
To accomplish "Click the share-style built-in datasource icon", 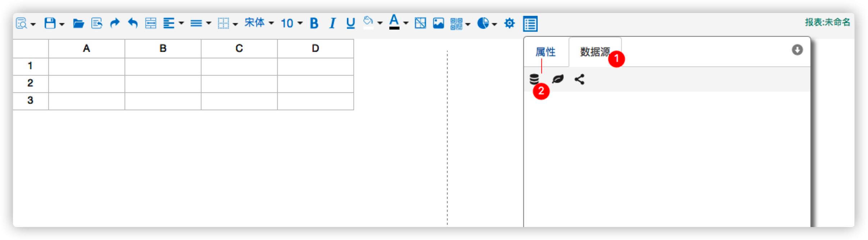I will (579, 79).
